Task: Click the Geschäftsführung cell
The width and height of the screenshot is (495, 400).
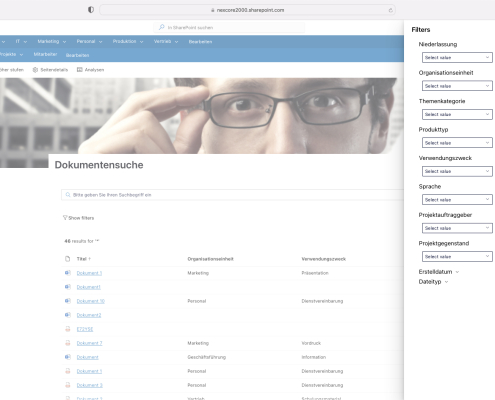Action: (207, 357)
